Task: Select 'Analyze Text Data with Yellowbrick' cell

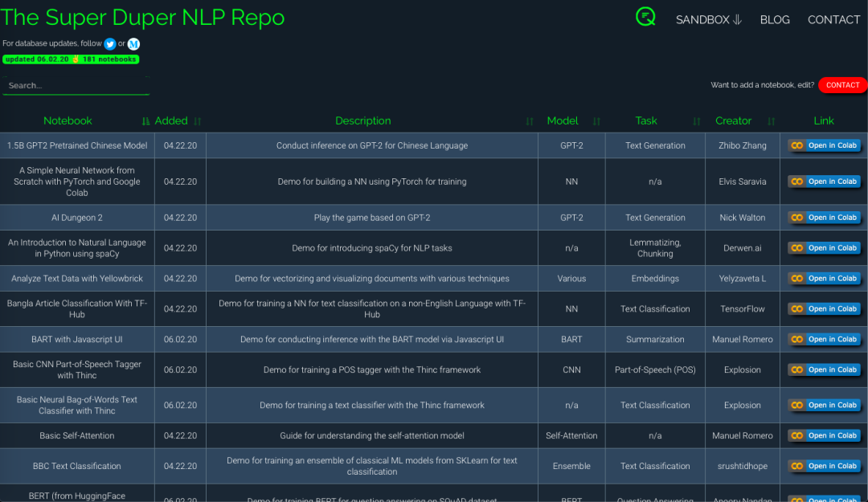Action: coord(77,279)
